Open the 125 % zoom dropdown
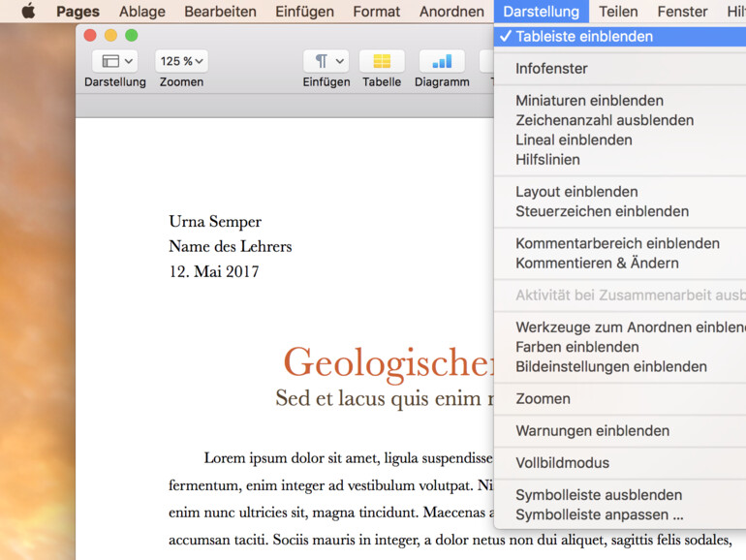The width and height of the screenshot is (746, 560). pyautogui.click(x=181, y=61)
